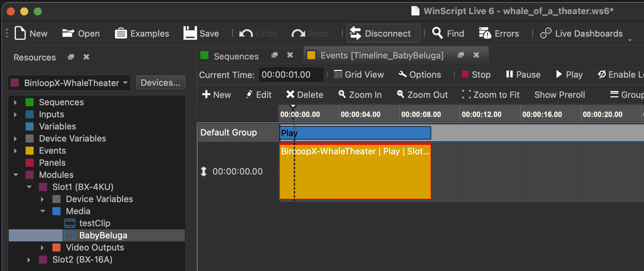The height and width of the screenshot is (271, 644).
Task: Click the Current Time input field
Action: [291, 75]
